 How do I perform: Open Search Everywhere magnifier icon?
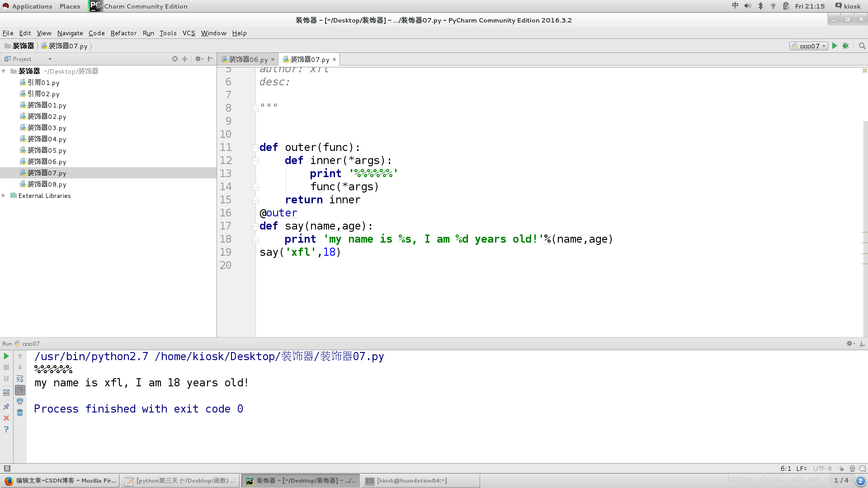pos(862,46)
